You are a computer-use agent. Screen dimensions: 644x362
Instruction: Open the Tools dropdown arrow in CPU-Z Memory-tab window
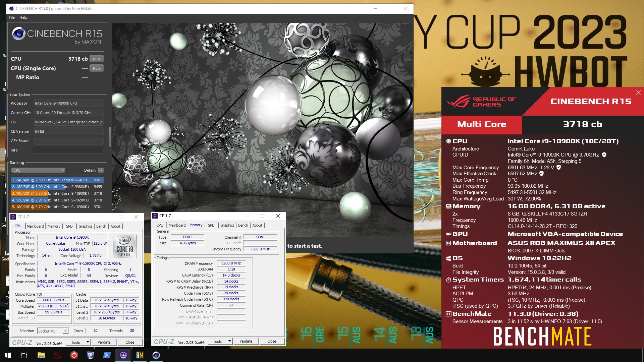tap(229, 341)
